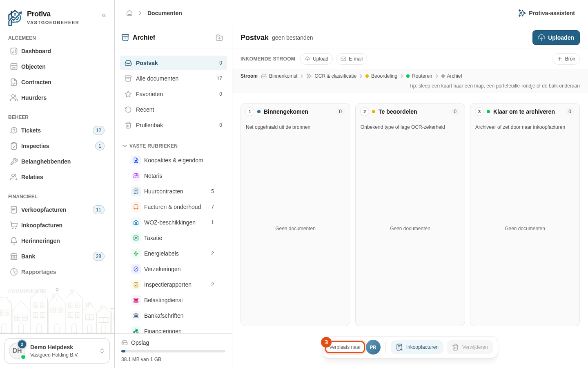Open the Huurders section
588x368 pixels.
[57, 98]
